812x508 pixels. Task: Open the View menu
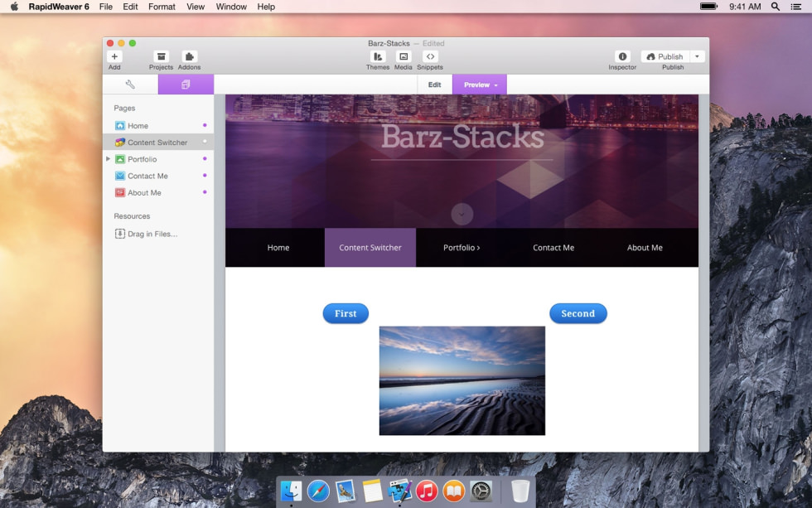click(x=196, y=7)
